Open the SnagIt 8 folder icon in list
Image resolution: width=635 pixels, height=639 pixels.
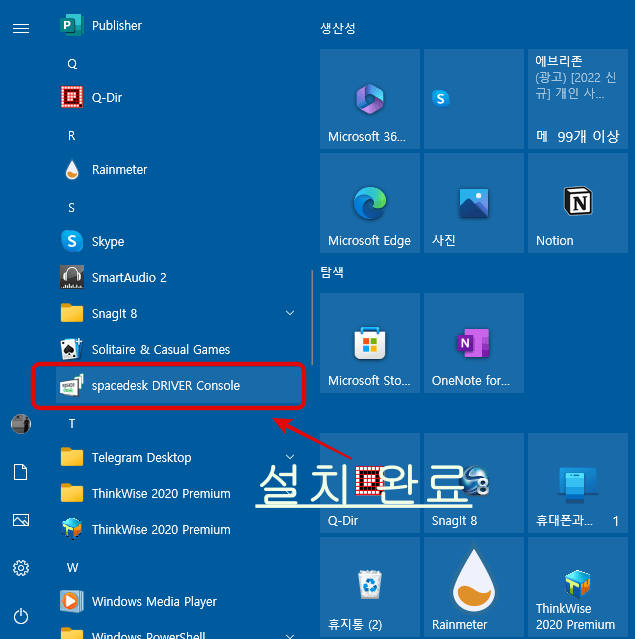pos(72,313)
